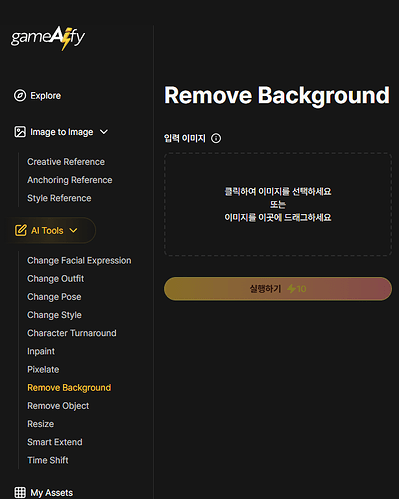Click the info icon beside 입력 이미지
The width and height of the screenshot is (399, 499).
tap(216, 138)
